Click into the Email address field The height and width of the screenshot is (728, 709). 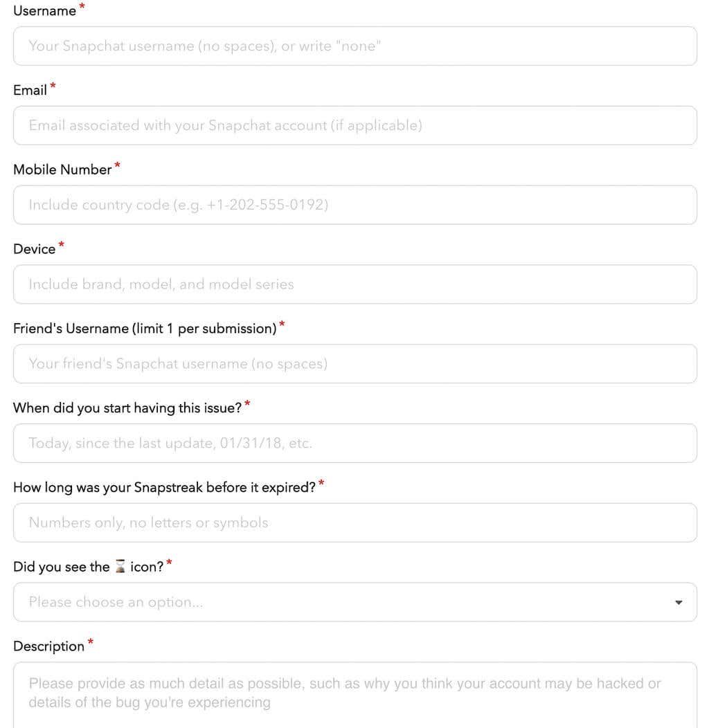click(354, 125)
